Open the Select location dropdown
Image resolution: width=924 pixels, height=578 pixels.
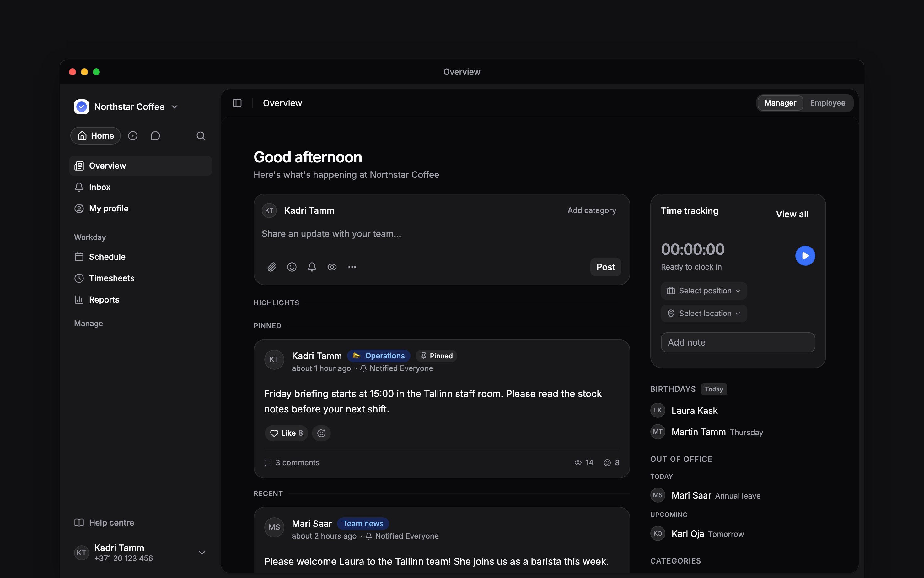click(x=704, y=314)
